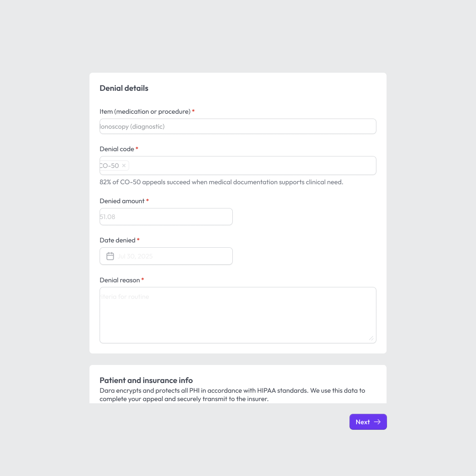This screenshot has height=476, width=476.
Task: Focus the Denied amount input
Action: coord(166,217)
